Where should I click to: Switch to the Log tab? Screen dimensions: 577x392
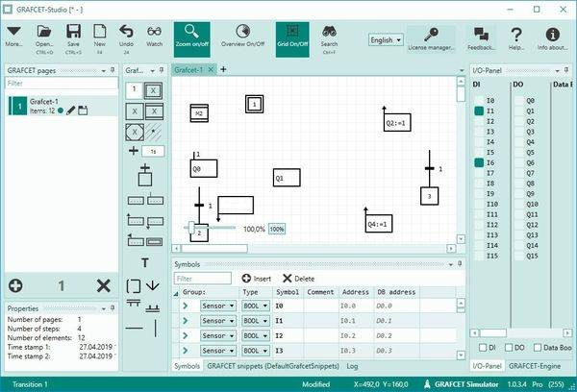(352, 366)
